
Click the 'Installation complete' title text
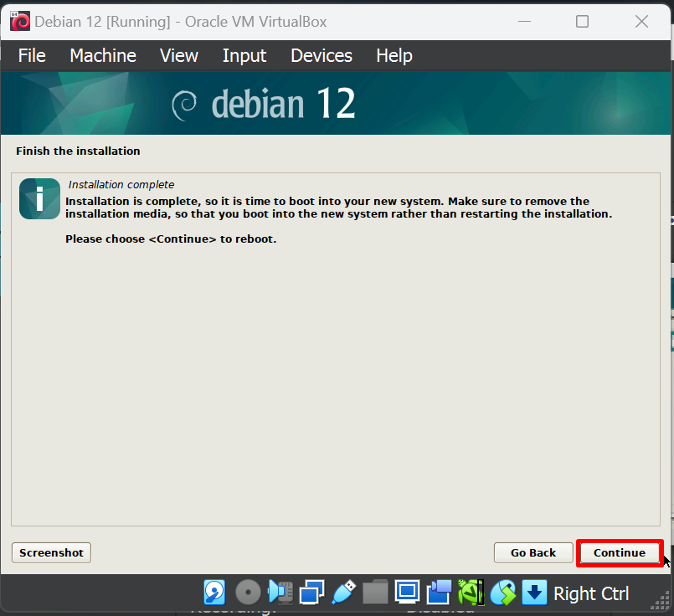click(x=121, y=185)
